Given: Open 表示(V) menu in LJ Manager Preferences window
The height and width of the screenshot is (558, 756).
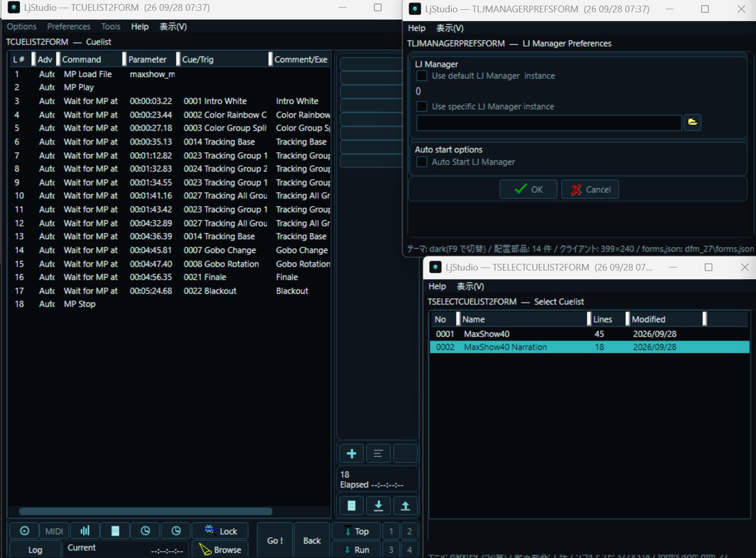Looking at the screenshot, I should tap(450, 28).
